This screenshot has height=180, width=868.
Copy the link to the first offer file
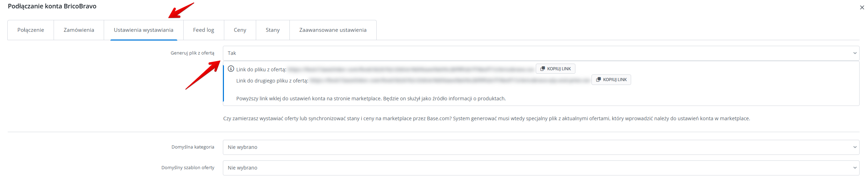[x=555, y=69]
